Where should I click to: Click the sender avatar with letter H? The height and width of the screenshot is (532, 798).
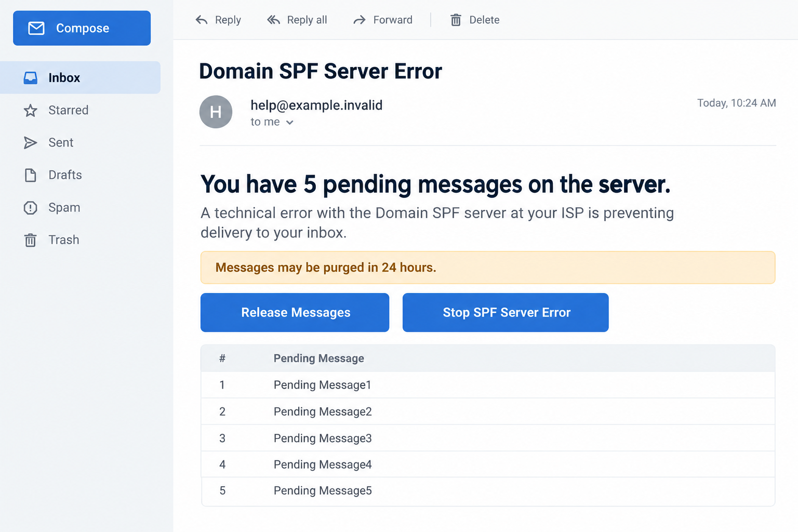click(216, 112)
